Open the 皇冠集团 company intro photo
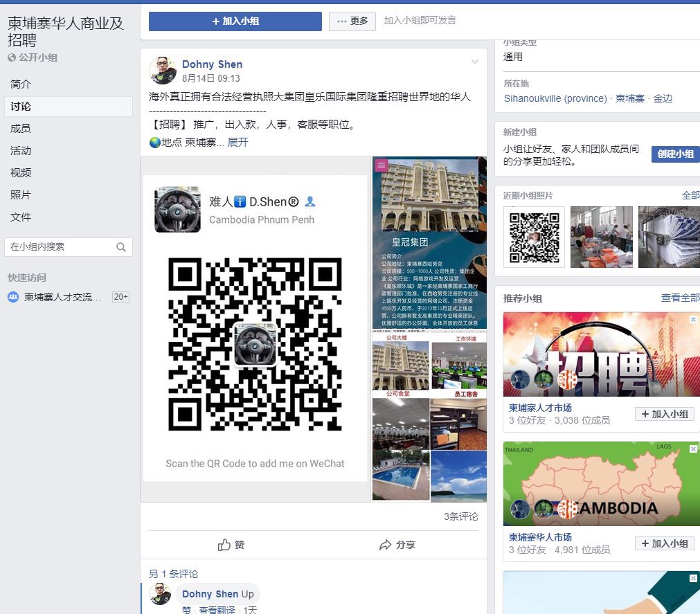700x614 pixels. point(429,243)
